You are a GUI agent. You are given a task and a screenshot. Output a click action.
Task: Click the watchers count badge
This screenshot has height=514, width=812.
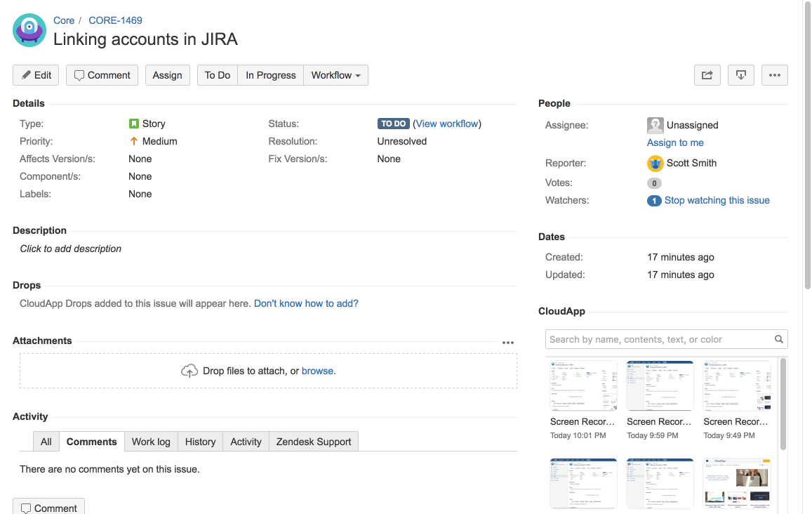click(654, 201)
